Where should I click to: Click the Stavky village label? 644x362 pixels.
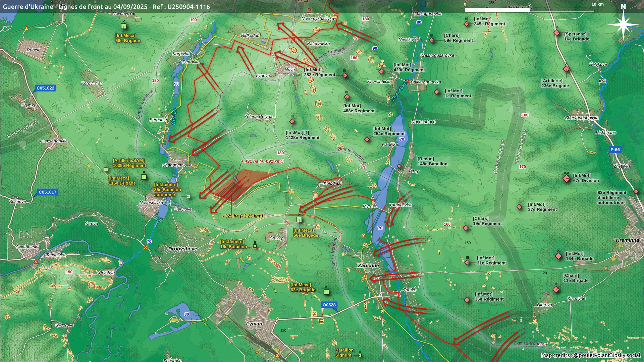tap(276, 238)
